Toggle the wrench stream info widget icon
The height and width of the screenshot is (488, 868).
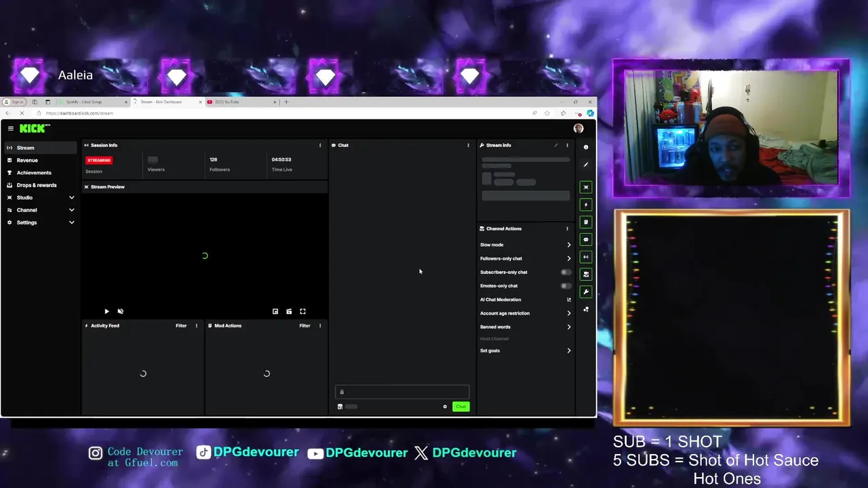(x=586, y=291)
